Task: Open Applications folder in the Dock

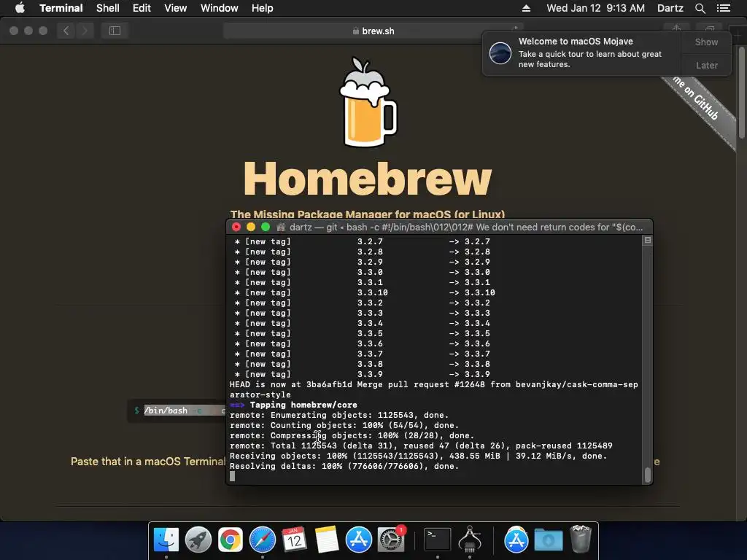Action: pos(516,540)
